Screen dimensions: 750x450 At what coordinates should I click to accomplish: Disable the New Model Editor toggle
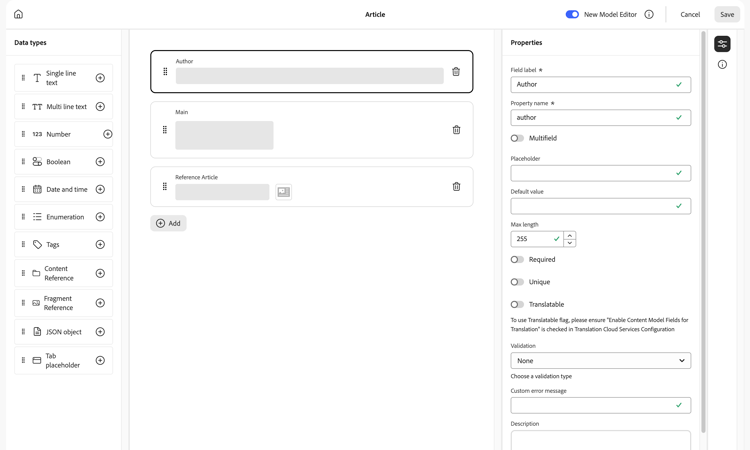[572, 15]
